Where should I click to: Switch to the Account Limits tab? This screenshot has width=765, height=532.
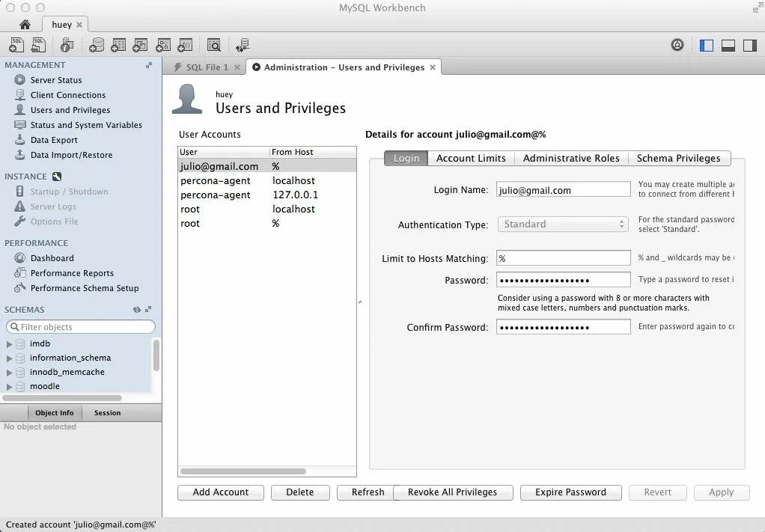point(471,158)
